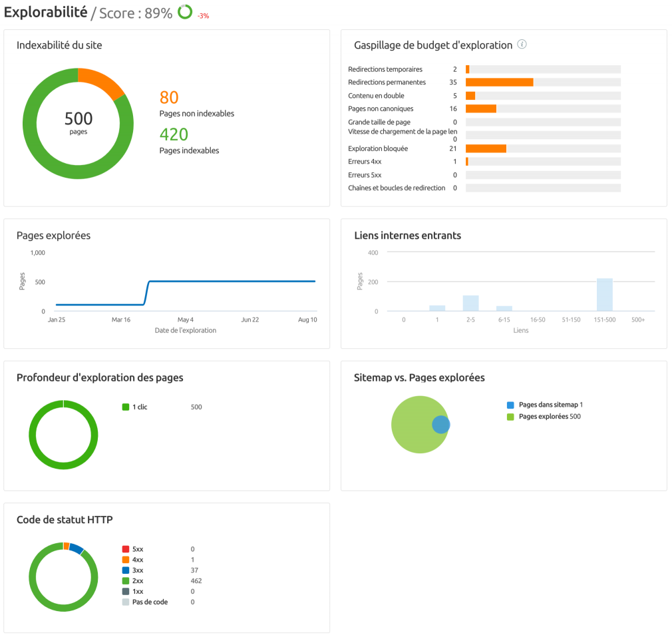The image size is (672, 639).
Task: Click the dark gray 1xx legend swatch
Action: [126, 591]
